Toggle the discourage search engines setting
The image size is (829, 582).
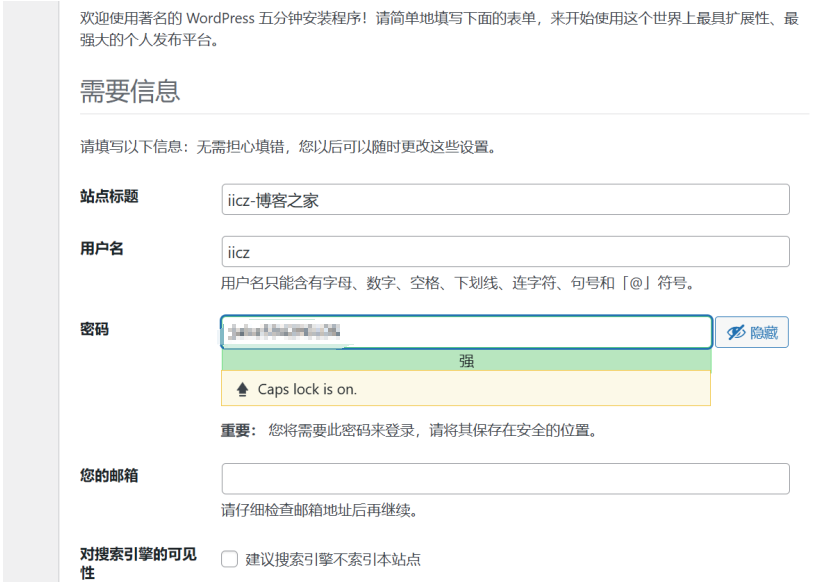(x=228, y=559)
